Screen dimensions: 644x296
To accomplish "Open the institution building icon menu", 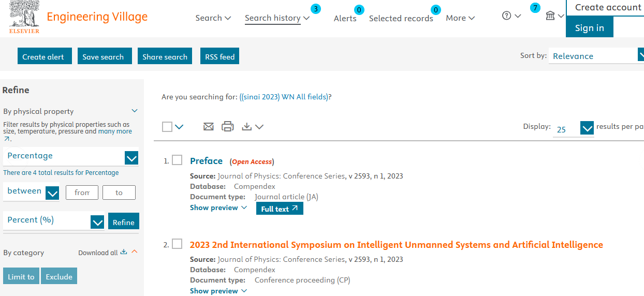I will pyautogui.click(x=550, y=16).
